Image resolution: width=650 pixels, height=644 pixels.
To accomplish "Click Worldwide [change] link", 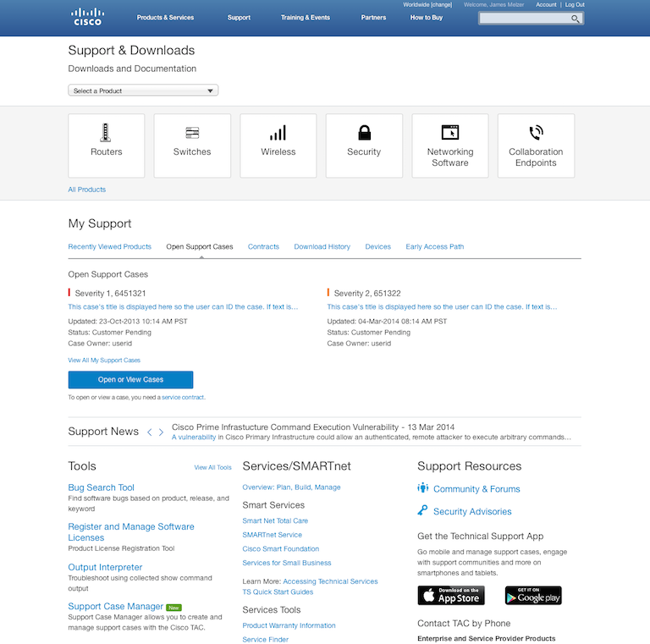I will [x=427, y=4].
